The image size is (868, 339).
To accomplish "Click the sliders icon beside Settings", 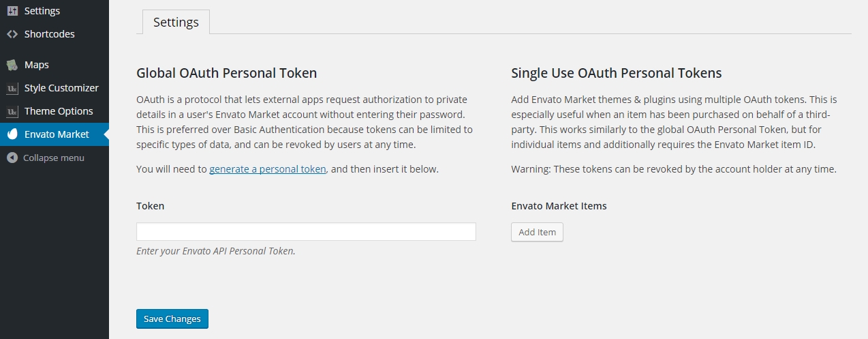I will (12, 11).
